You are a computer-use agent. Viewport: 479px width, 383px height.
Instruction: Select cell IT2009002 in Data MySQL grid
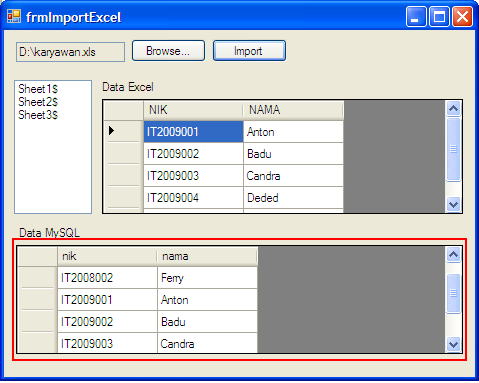pyautogui.click(x=107, y=322)
